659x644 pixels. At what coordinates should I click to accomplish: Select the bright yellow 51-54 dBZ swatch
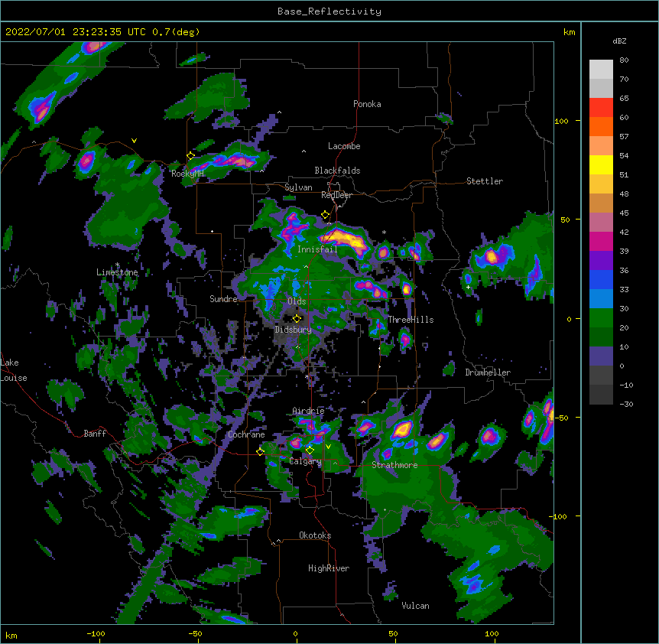click(x=601, y=164)
